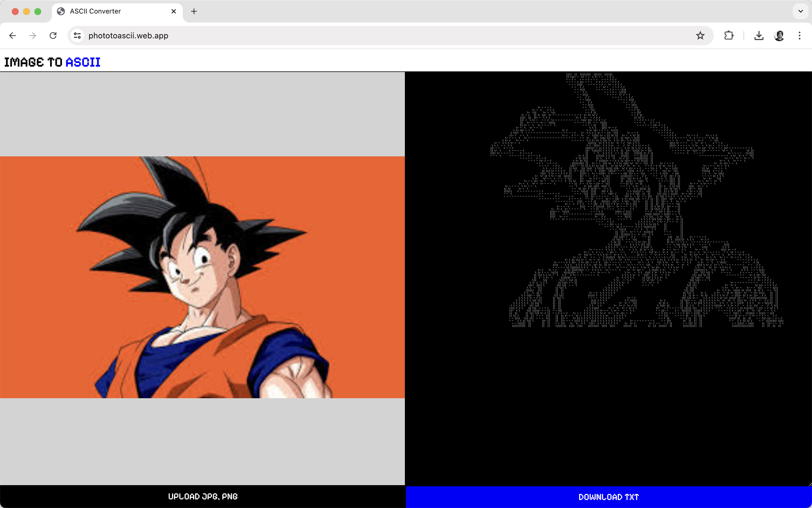This screenshot has height=508, width=812.
Task: Select the ASCII Converter tab
Action: [117, 11]
